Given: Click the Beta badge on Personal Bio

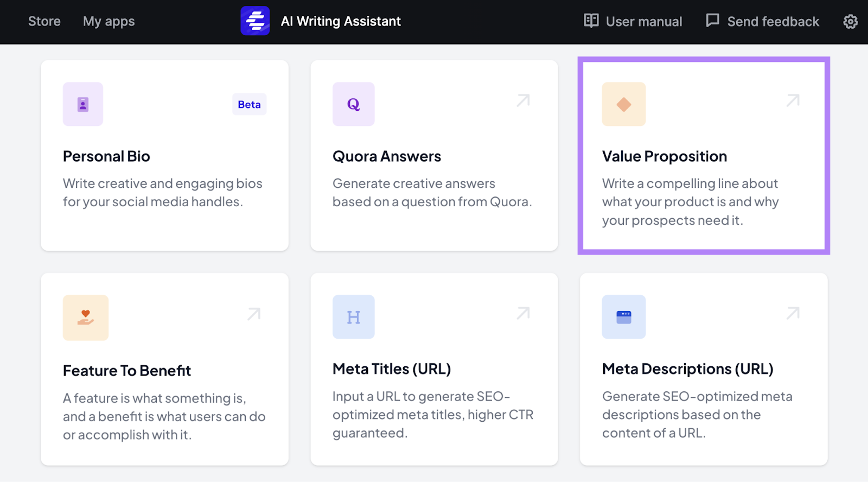Looking at the screenshot, I should (x=249, y=104).
